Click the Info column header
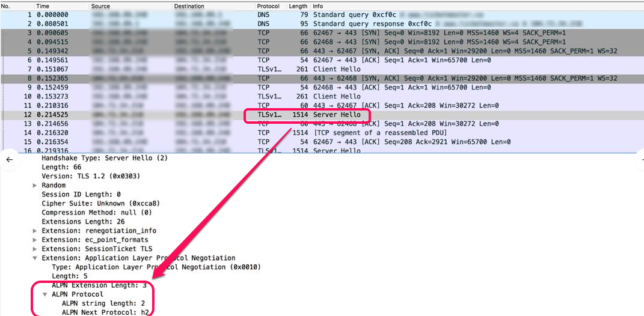The height and width of the screenshot is (316, 644). pos(317,6)
